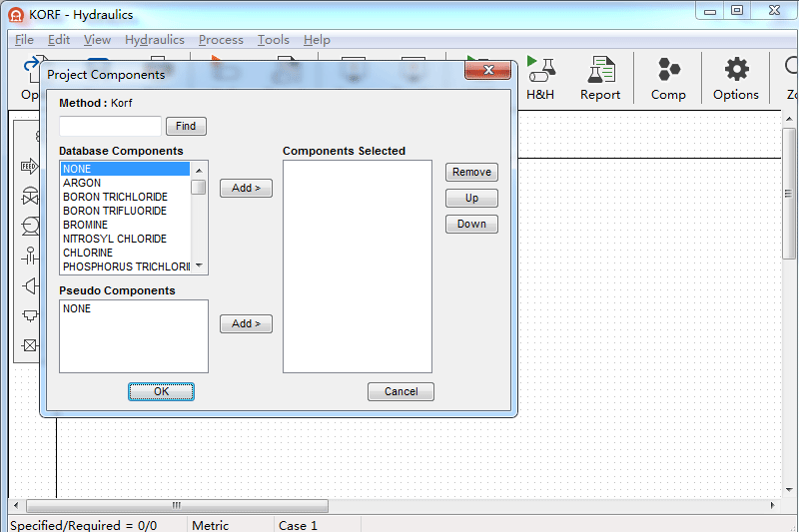Click the Remove button

(471, 172)
